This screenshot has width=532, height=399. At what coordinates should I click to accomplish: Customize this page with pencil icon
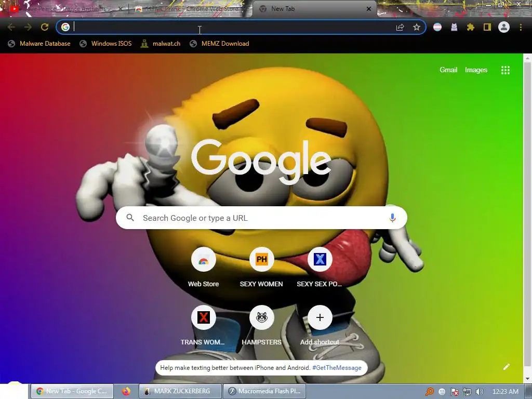click(x=506, y=367)
